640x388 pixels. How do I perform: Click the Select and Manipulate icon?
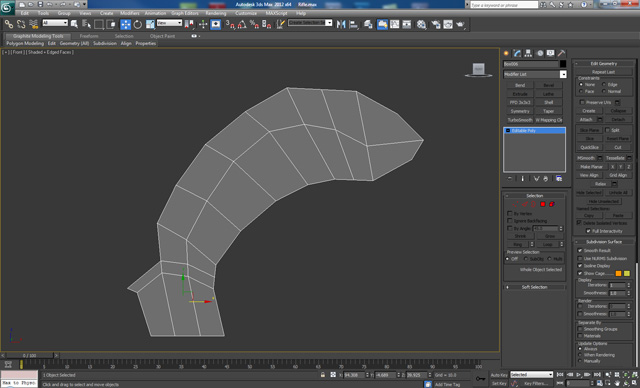[x=203, y=24]
